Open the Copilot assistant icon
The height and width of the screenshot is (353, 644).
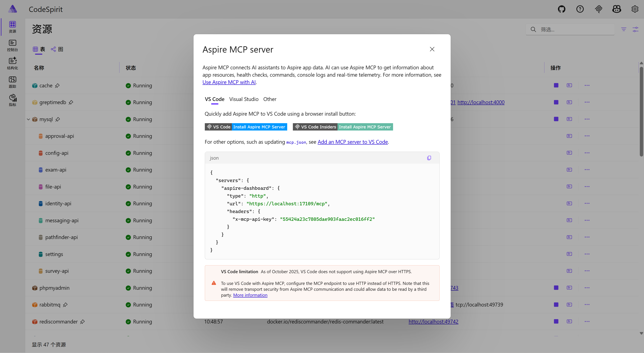[617, 9]
